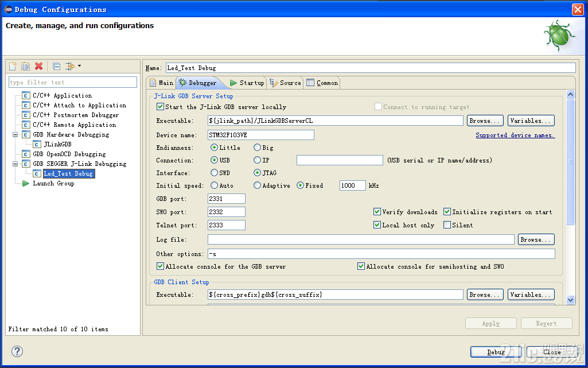Toggle Start the J-Link GDB server locally

(x=160, y=107)
